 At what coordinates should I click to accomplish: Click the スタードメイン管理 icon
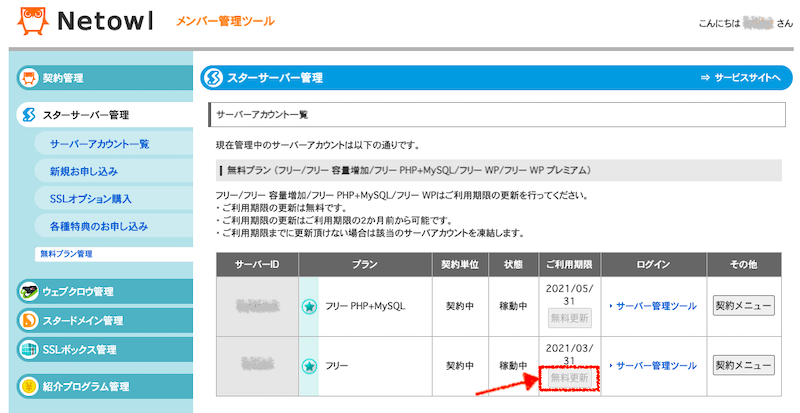click(x=29, y=321)
